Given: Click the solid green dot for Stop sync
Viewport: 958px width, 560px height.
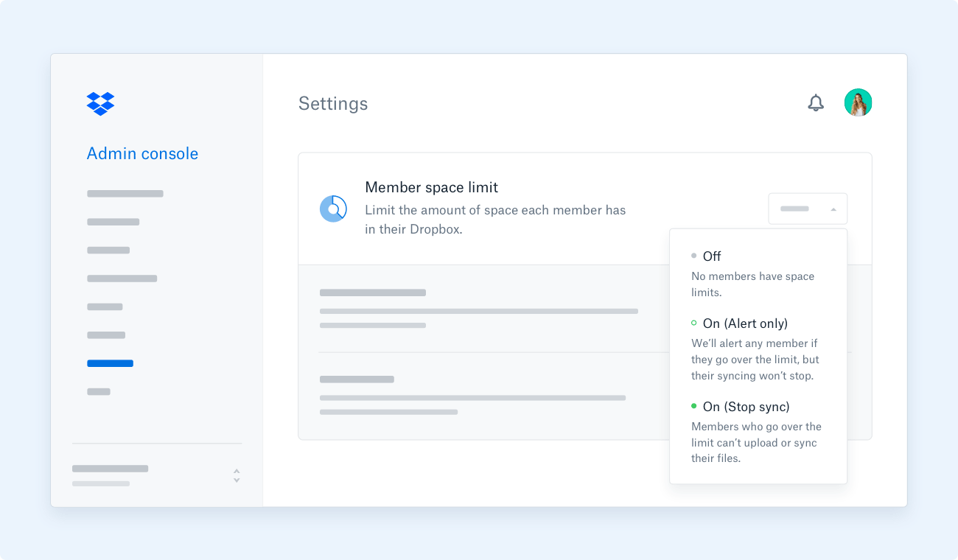Looking at the screenshot, I should 693,406.
